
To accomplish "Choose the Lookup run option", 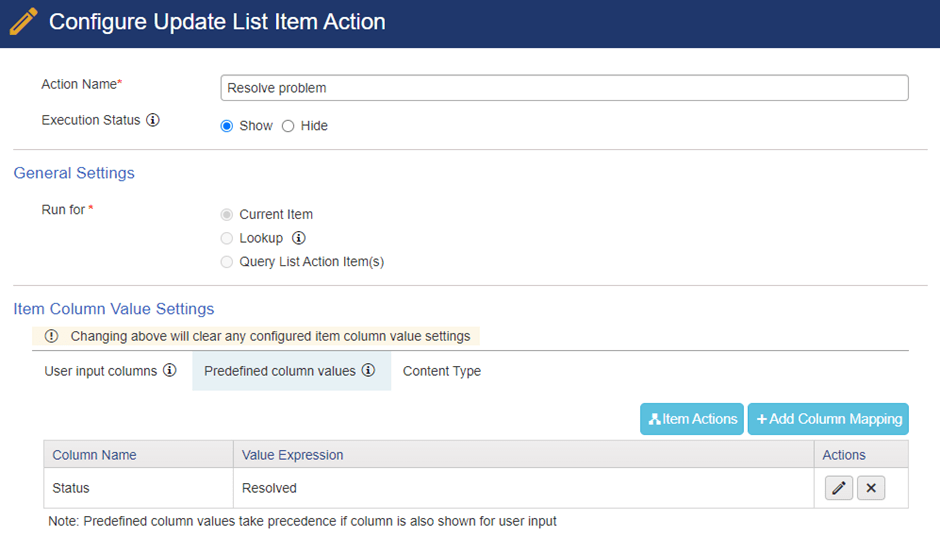I will 227,238.
